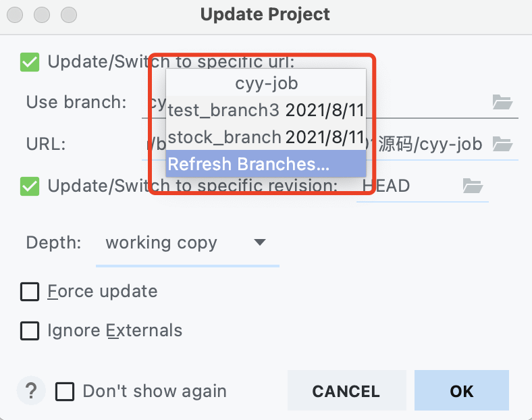Click the folder icon beside the URL field
Image resolution: width=532 pixels, height=420 pixels.
[x=502, y=145]
